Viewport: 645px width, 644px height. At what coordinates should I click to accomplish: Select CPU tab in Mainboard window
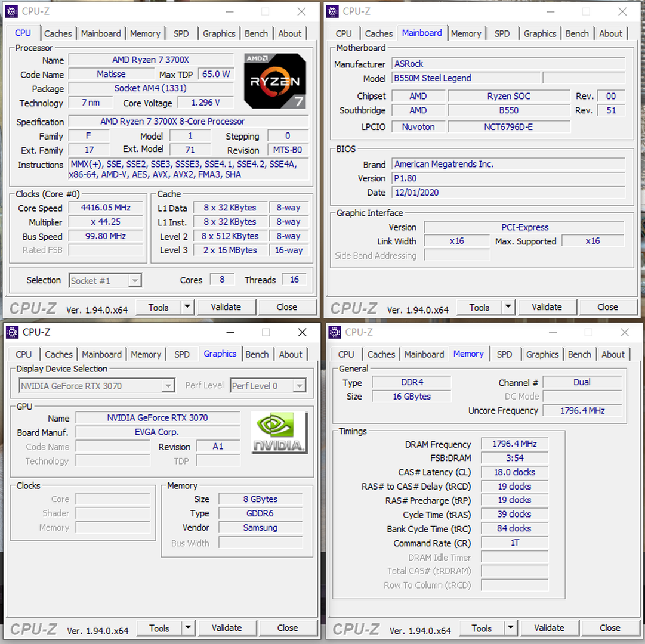[344, 34]
